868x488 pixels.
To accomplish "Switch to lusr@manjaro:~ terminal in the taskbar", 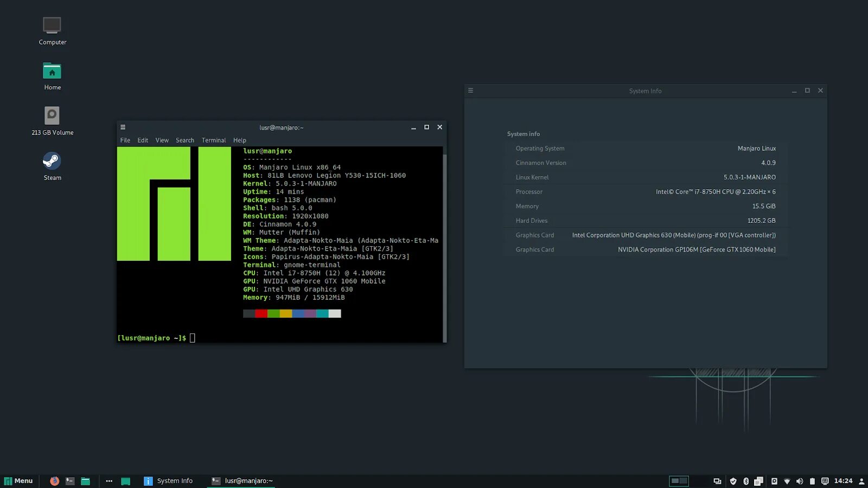I will coord(242,481).
